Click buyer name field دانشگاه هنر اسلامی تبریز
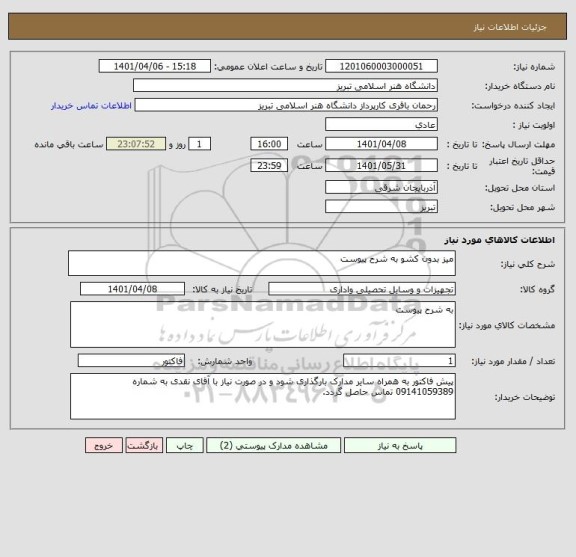Screen dimensions: 576x557 coord(285,86)
